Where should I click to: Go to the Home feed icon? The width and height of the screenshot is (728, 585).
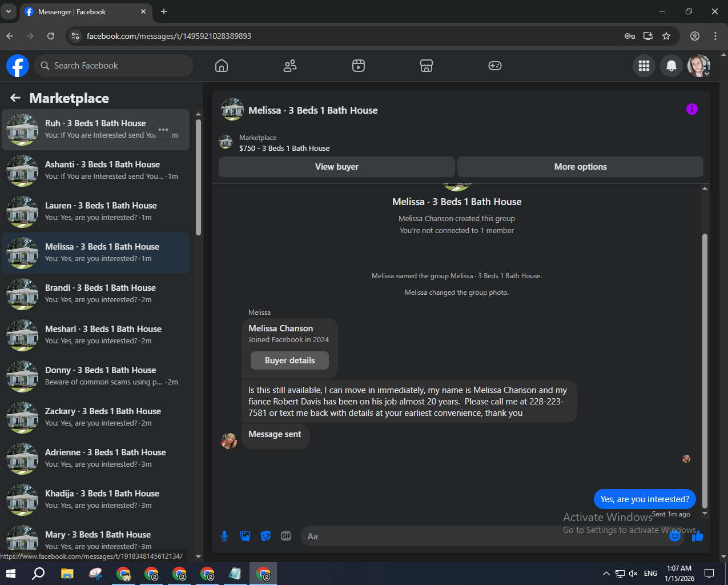coord(222,66)
